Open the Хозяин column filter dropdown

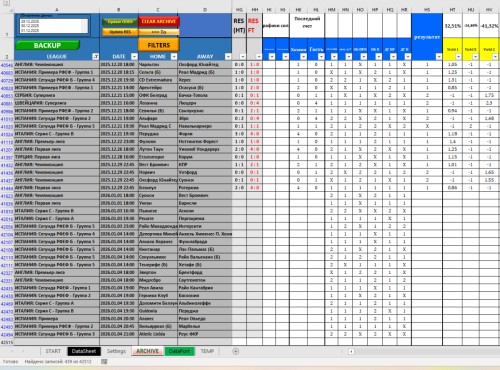click(303, 57)
